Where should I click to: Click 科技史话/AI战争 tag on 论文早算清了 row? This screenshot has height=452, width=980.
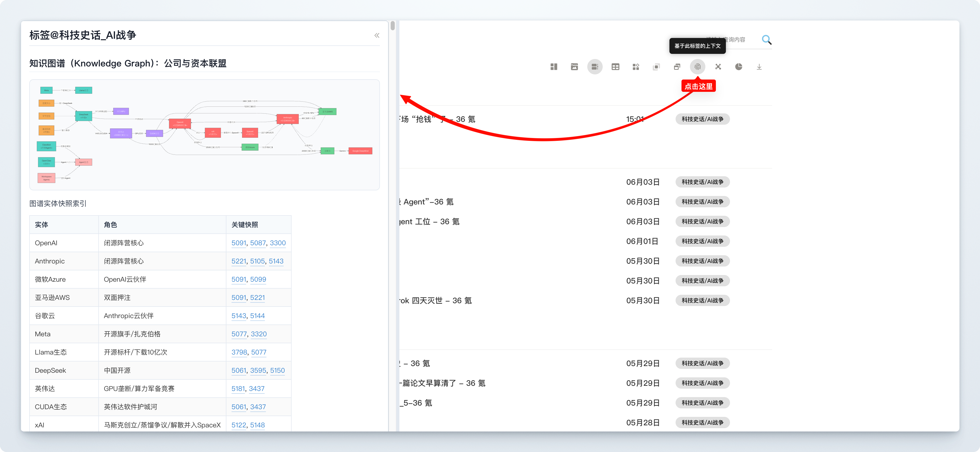(x=703, y=383)
